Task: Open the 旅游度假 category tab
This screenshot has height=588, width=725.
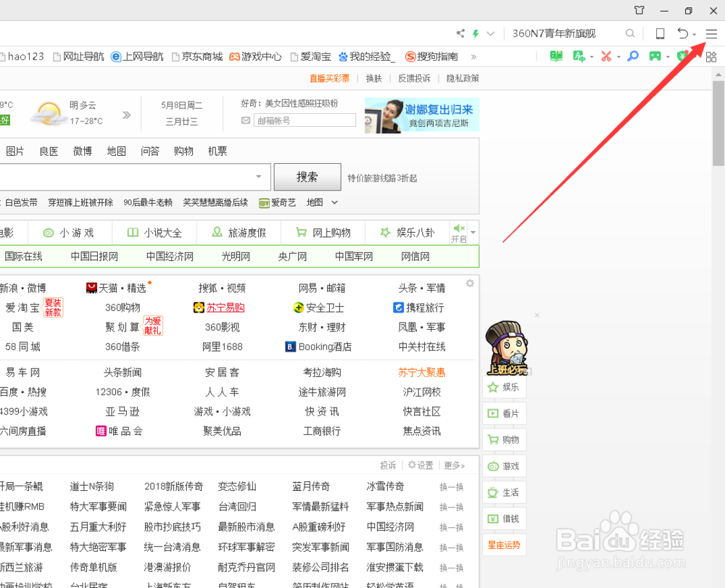Action: pos(239,233)
